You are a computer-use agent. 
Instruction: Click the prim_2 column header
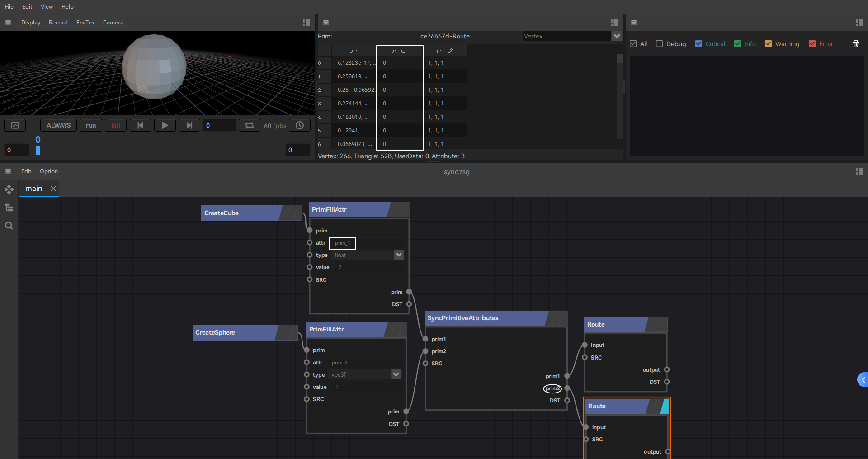coord(445,50)
